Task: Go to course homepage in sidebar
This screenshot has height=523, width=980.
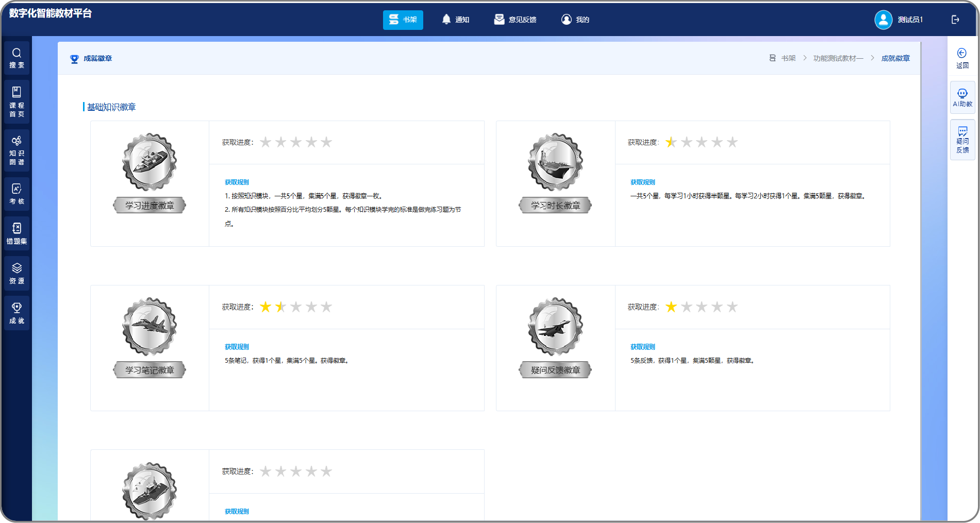Action: 16,102
